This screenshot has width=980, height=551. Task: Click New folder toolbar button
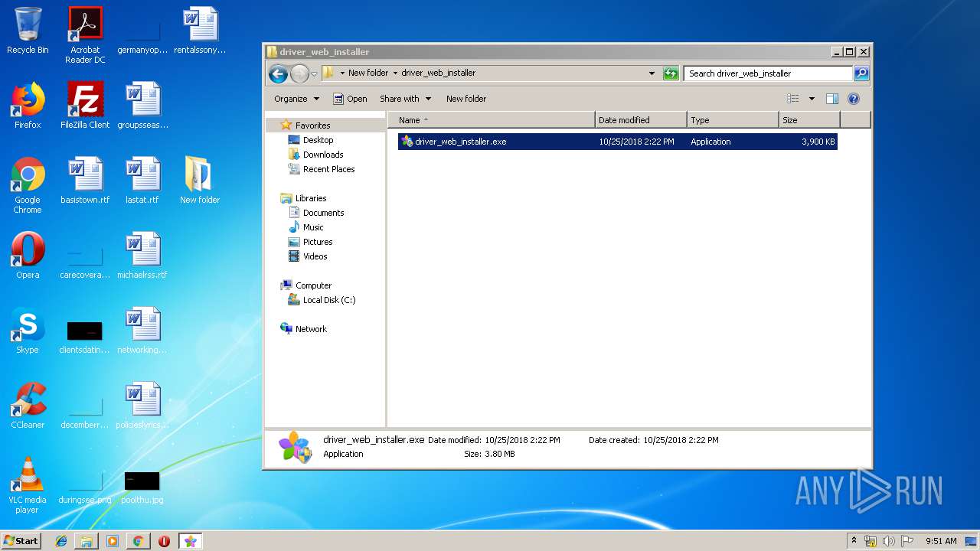(466, 99)
